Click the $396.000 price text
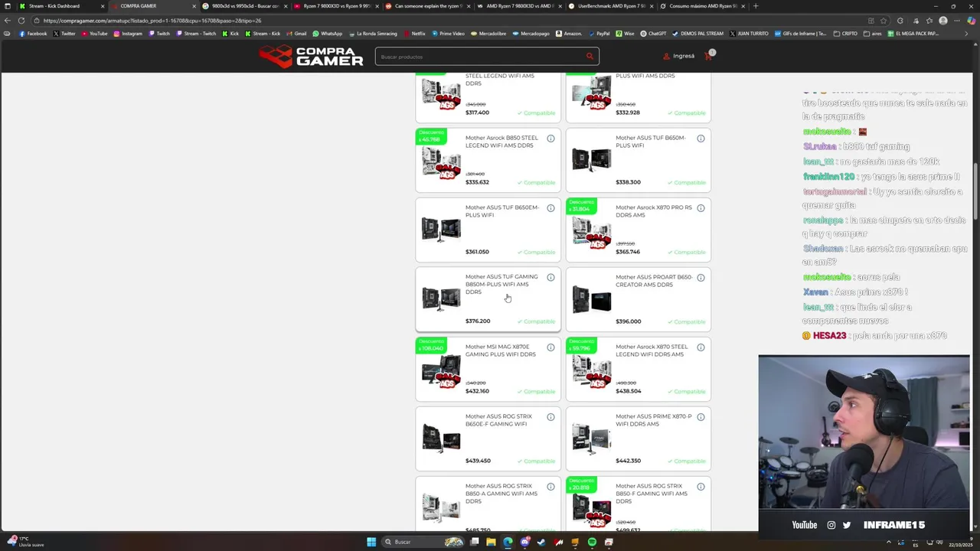Viewport: 980px width, 551px height. [629, 321]
